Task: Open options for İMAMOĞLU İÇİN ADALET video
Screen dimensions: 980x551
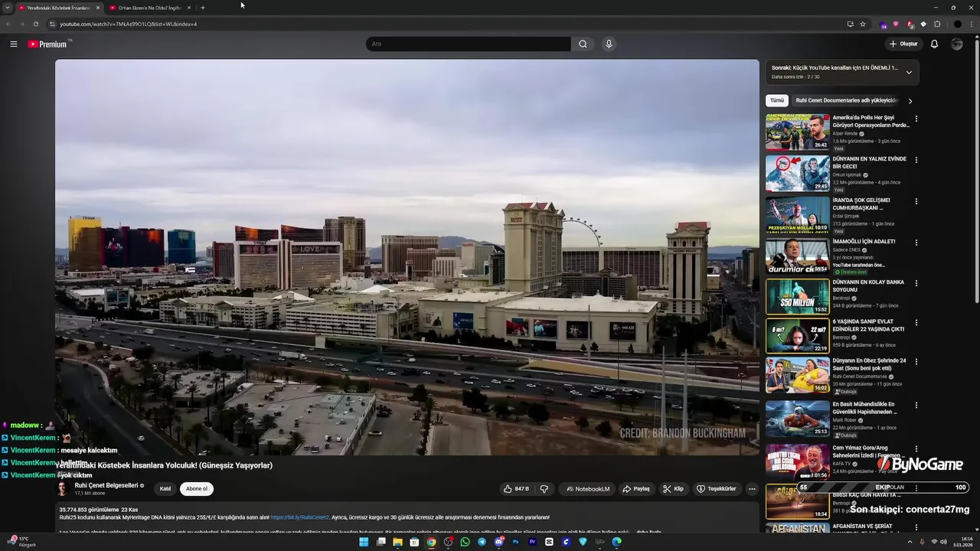Action: tap(916, 242)
